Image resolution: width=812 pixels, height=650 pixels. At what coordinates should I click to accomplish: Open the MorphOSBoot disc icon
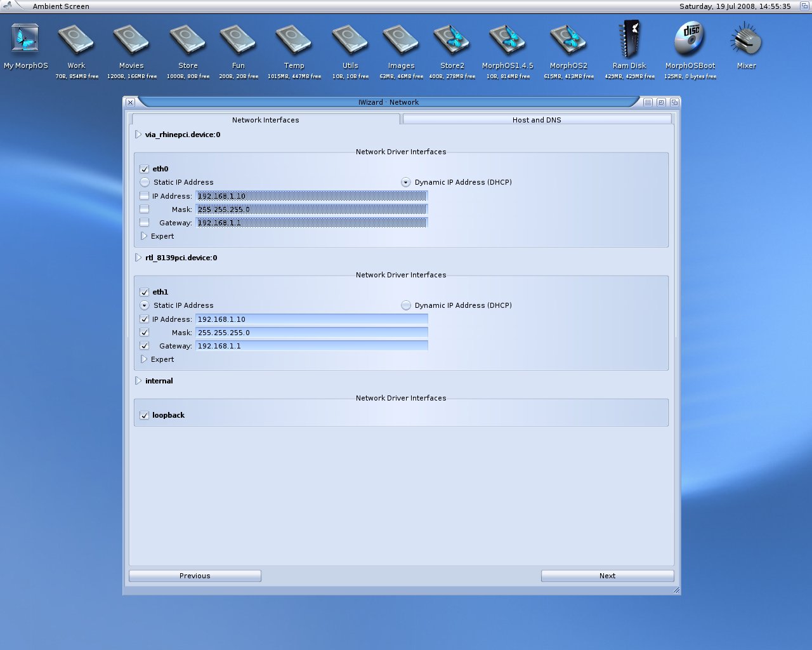click(690, 40)
